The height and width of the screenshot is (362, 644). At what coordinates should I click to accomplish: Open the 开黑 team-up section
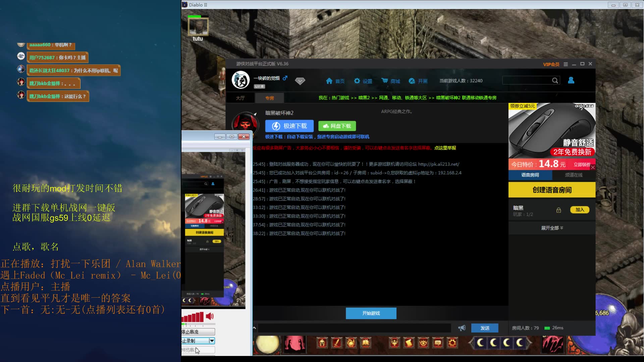[418, 81]
